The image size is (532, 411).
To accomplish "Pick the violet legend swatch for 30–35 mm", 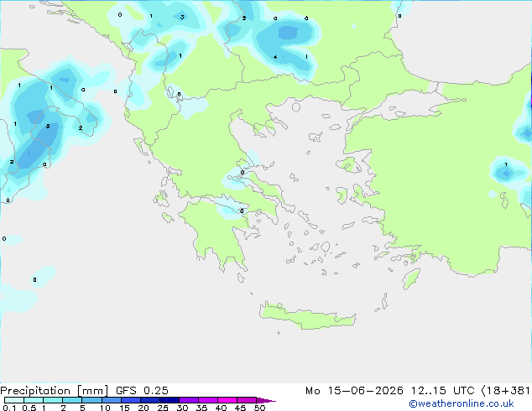I will (x=189, y=400).
